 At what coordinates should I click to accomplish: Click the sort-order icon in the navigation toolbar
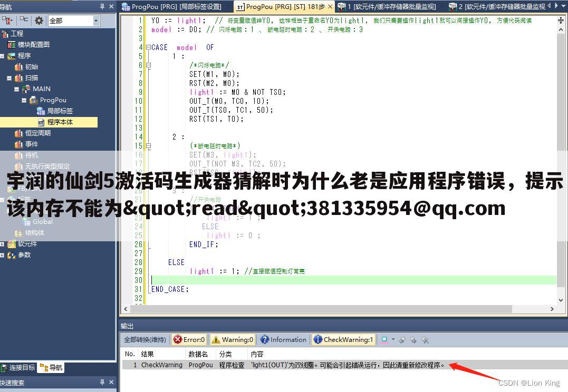pos(7,21)
